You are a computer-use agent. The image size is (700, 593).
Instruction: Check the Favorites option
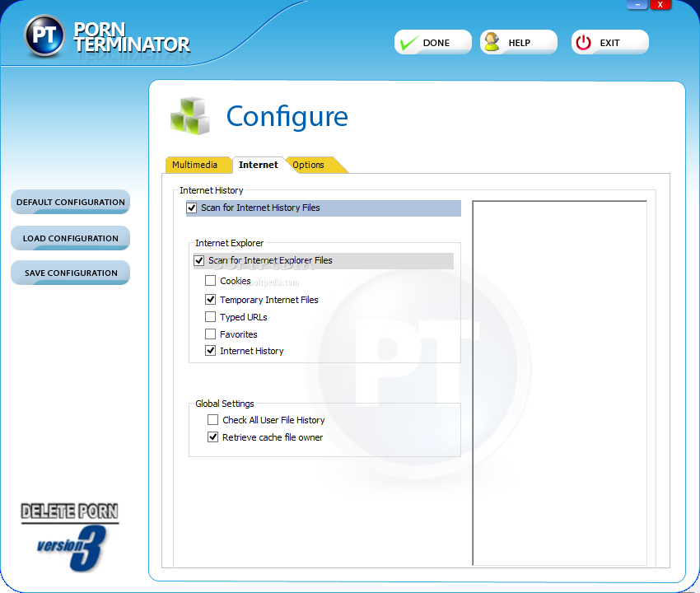coord(210,334)
